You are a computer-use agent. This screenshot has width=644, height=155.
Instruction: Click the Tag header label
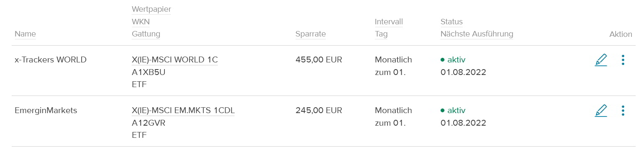(381, 34)
